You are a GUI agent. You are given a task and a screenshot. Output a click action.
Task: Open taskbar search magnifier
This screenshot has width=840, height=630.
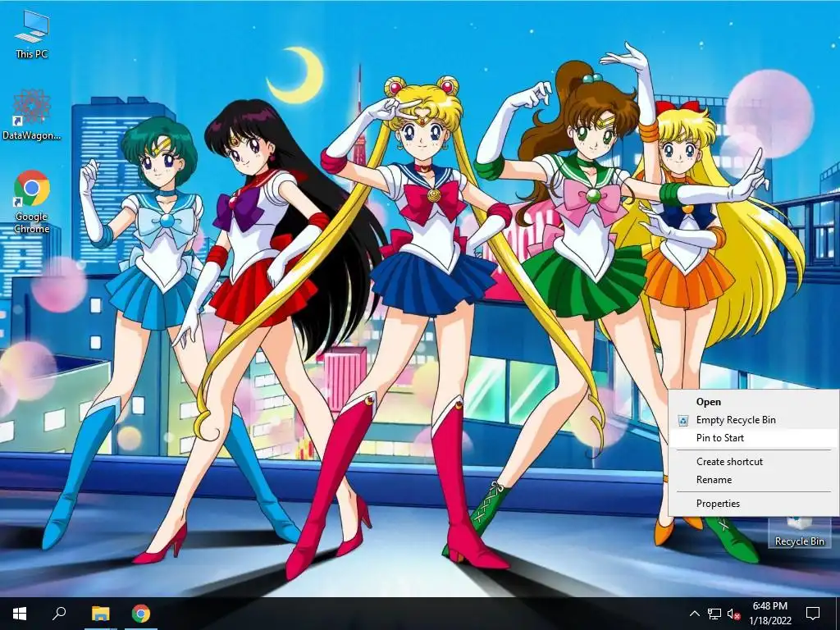tap(59, 614)
